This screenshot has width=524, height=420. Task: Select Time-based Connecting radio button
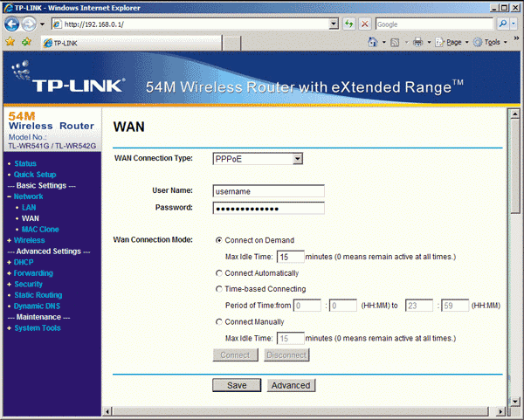pos(219,289)
